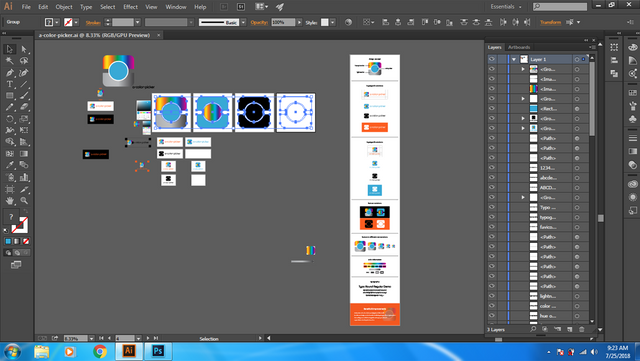This screenshot has width=640, height=361.
Task: Select the Paintbrush tool
Action: [x=24, y=96]
